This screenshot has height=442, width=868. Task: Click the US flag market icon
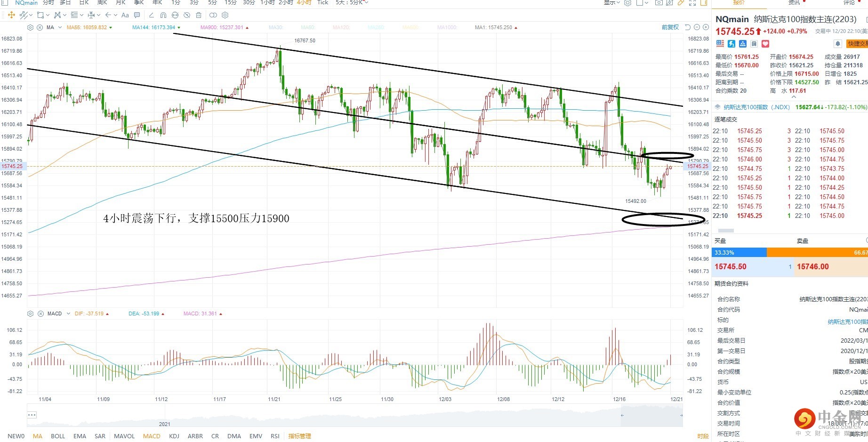point(720,44)
